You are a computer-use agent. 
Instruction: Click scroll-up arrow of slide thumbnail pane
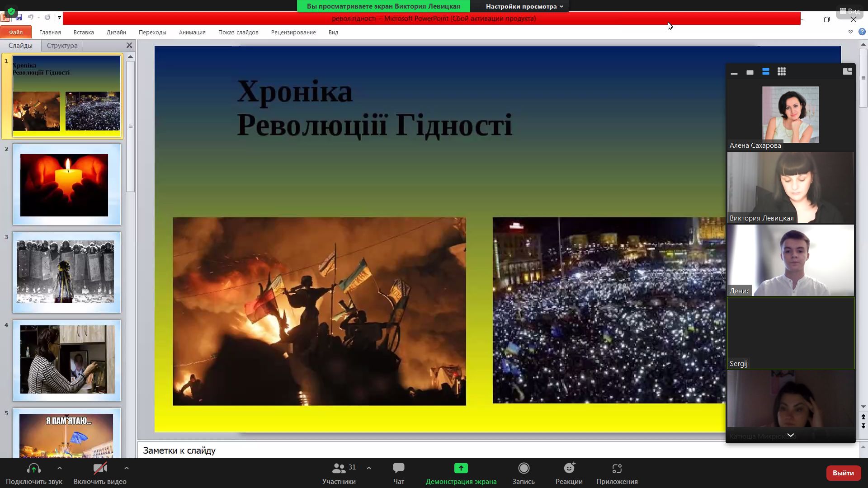[x=130, y=57]
